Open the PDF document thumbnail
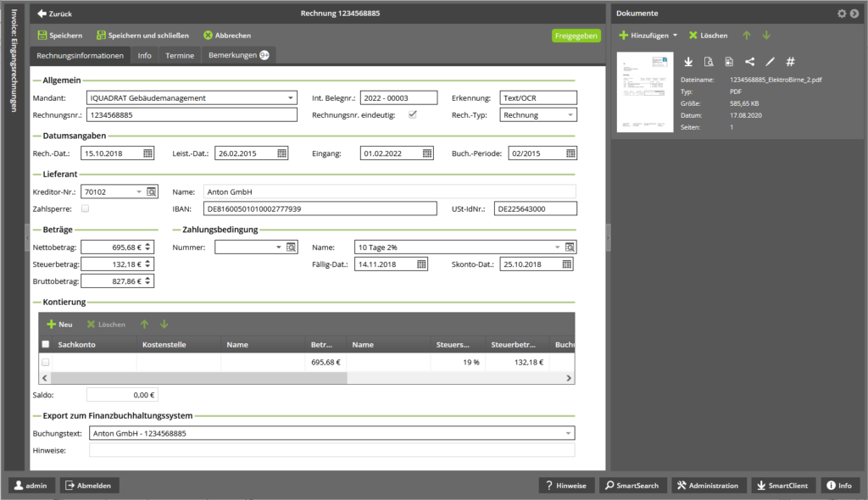868x500 pixels. [645, 92]
